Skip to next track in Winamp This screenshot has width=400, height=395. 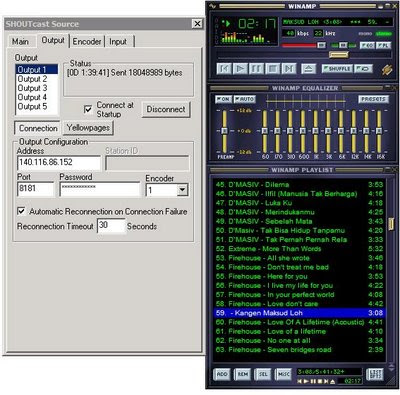289,69
